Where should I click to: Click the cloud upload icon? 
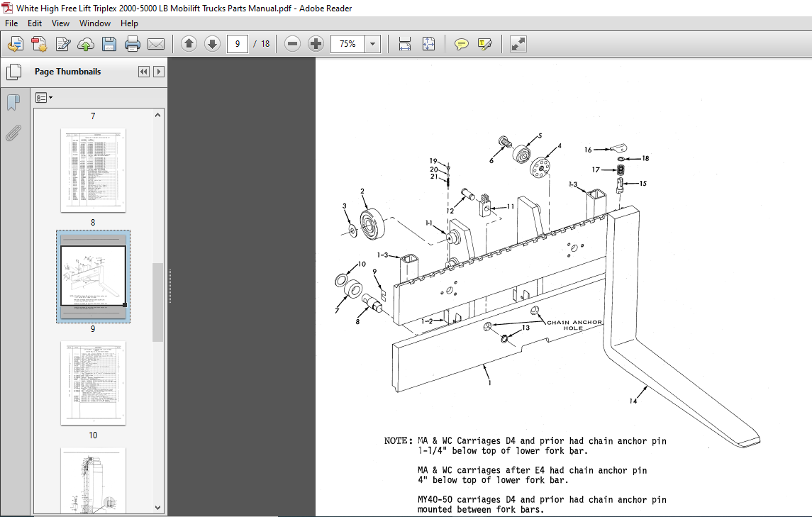pyautogui.click(x=86, y=44)
